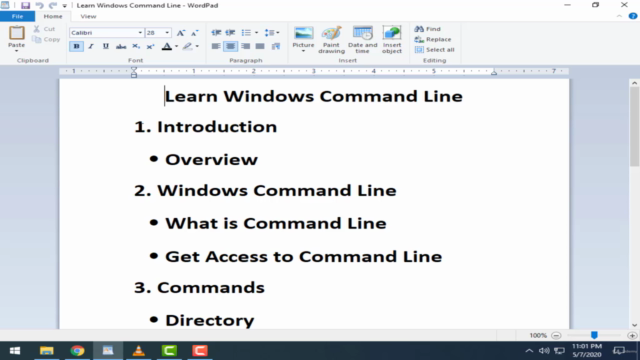Save the document from the quick access toolbar
The image size is (640, 360).
pos(25,5)
